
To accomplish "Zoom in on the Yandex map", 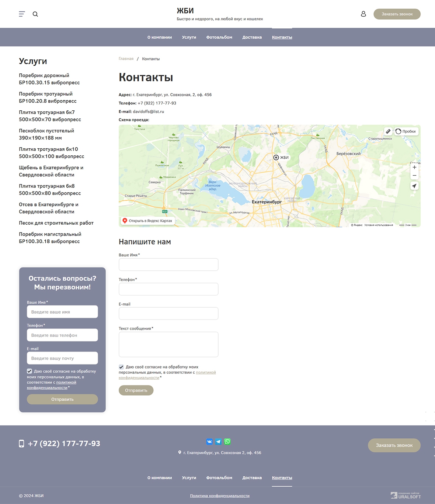I will click(414, 167).
